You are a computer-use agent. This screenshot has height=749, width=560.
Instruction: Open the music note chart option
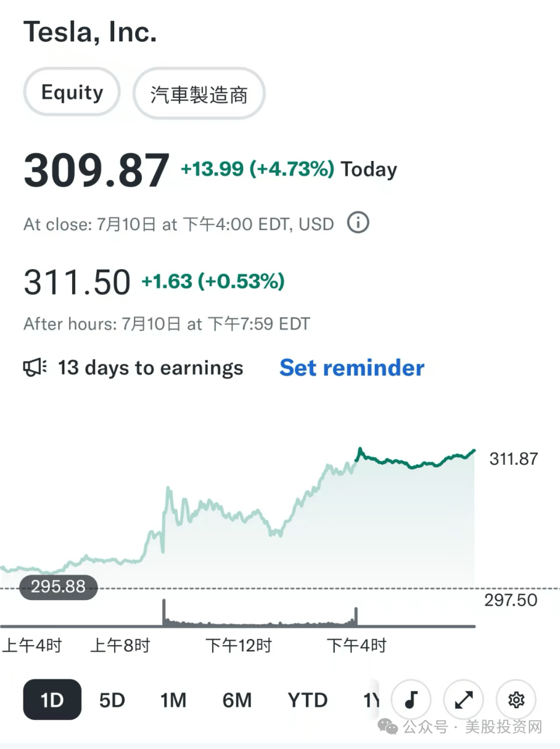coord(411,699)
